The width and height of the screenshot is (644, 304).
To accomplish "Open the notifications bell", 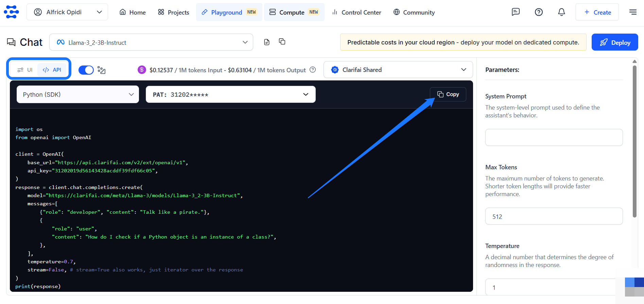I will tap(561, 12).
